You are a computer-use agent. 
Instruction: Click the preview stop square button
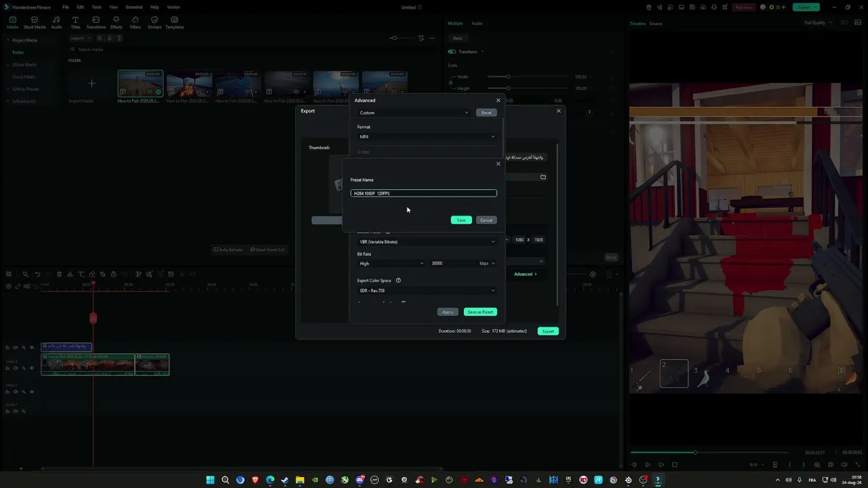click(x=675, y=465)
